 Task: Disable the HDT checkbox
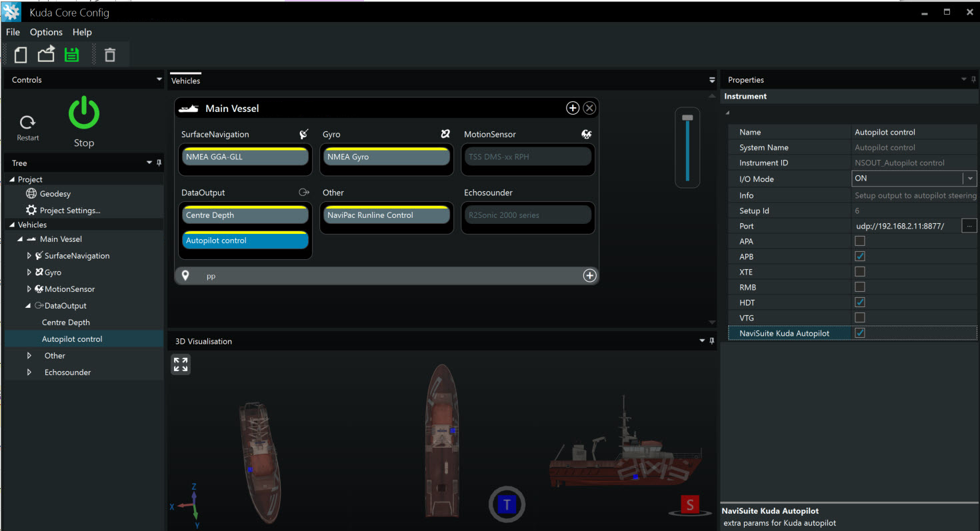[860, 302]
